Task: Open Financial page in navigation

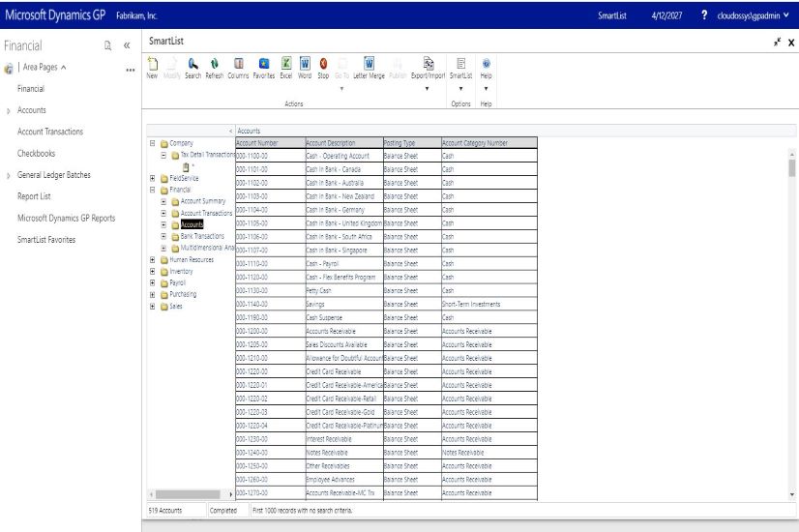Action: pos(31,89)
